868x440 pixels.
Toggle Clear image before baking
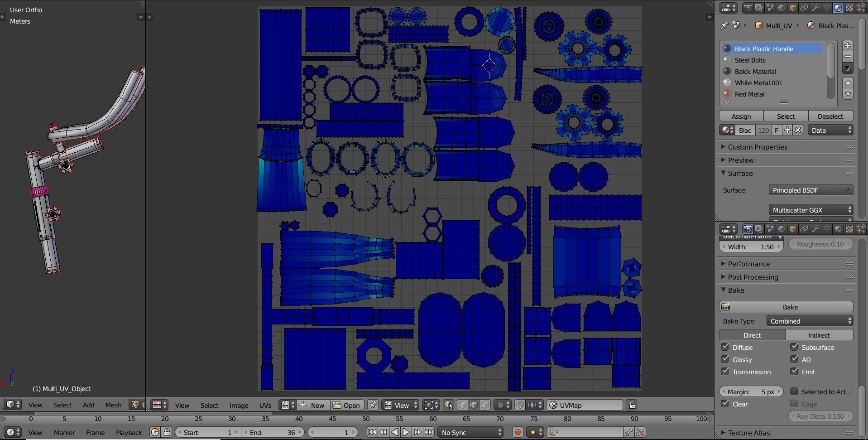(725, 404)
